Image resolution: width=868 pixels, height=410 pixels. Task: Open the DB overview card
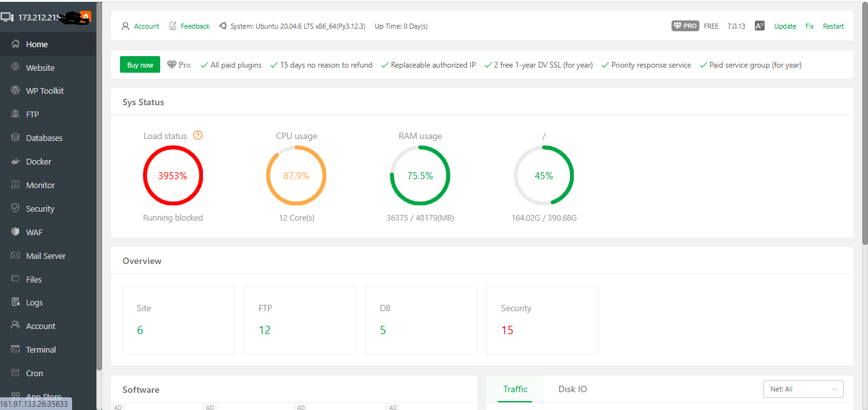click(x=421, y=320)
